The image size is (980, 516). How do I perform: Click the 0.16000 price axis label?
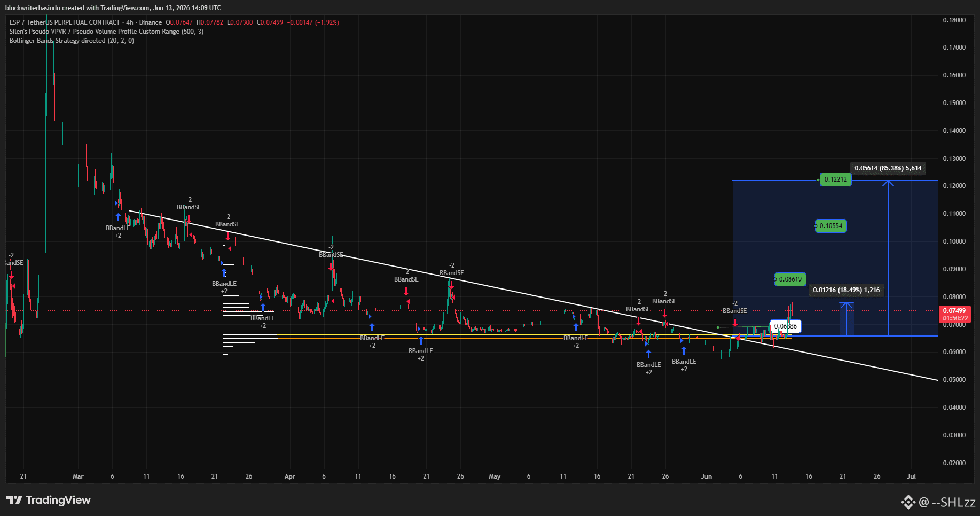[x=954, y=75]
